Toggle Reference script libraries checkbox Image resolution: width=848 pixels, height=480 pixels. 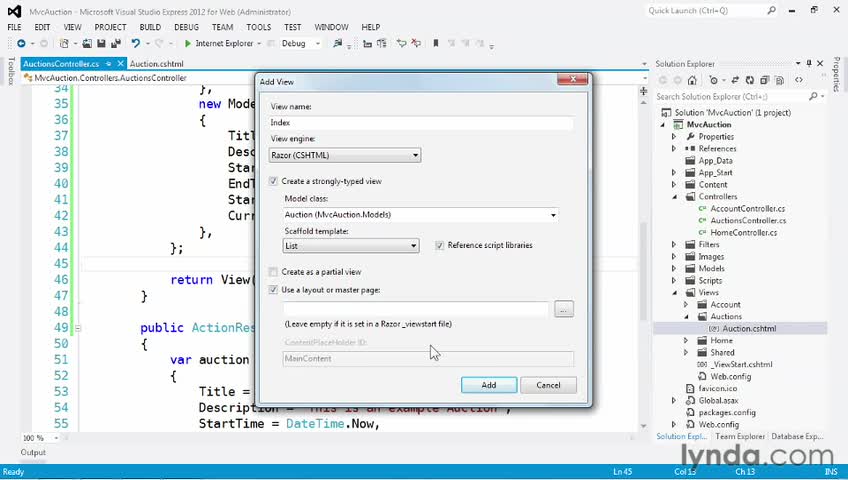coord(440,245)
